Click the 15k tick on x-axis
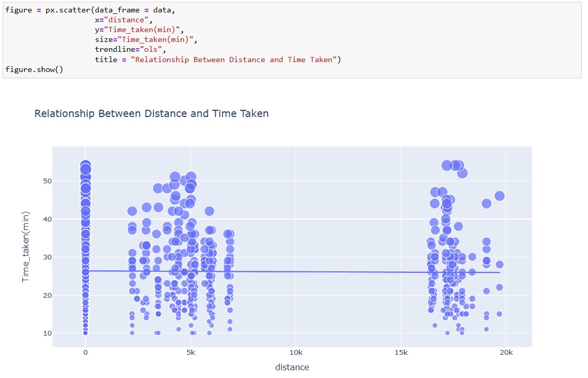This screenshot has width=588, height=378. point(401,353)
